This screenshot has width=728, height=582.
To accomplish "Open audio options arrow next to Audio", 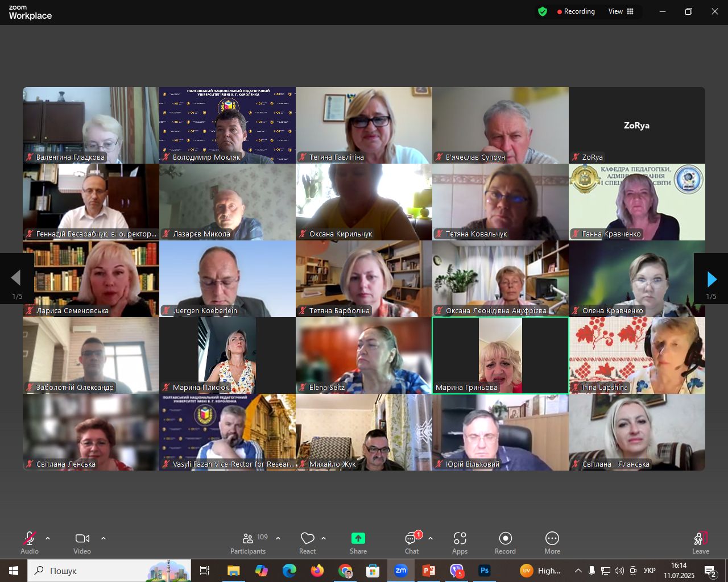I will (x=48, y=538).
